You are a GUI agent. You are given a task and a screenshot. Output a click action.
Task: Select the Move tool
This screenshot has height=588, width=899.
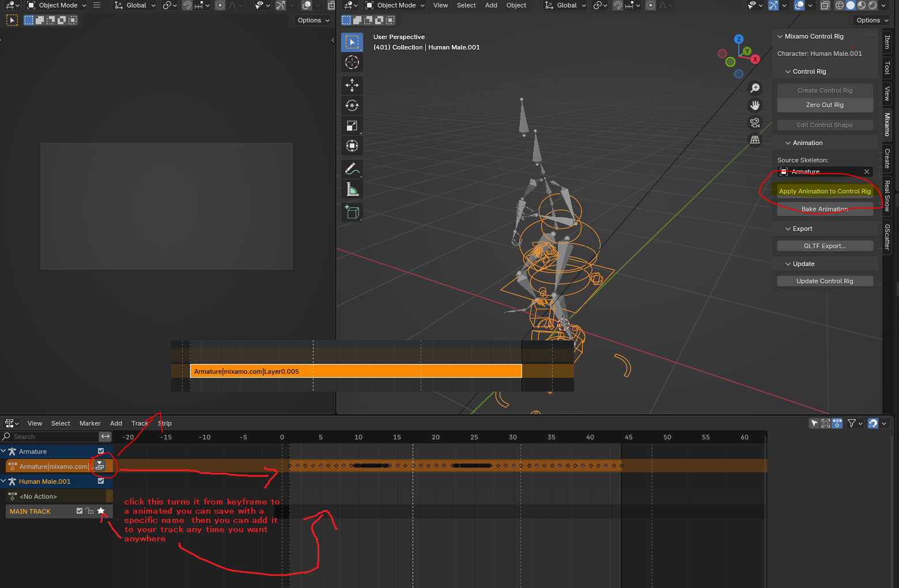[352, 85]
